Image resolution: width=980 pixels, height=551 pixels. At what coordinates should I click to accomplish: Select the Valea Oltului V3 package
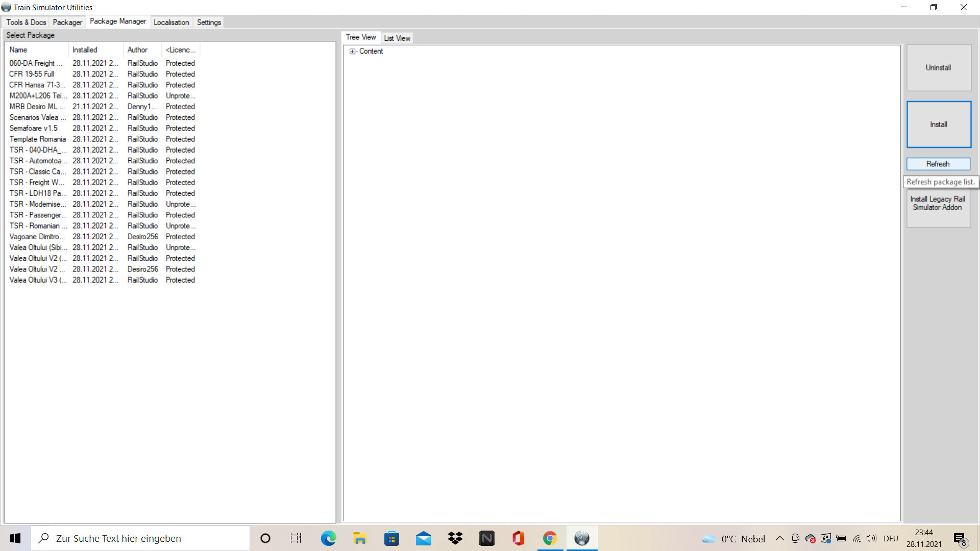102,280
